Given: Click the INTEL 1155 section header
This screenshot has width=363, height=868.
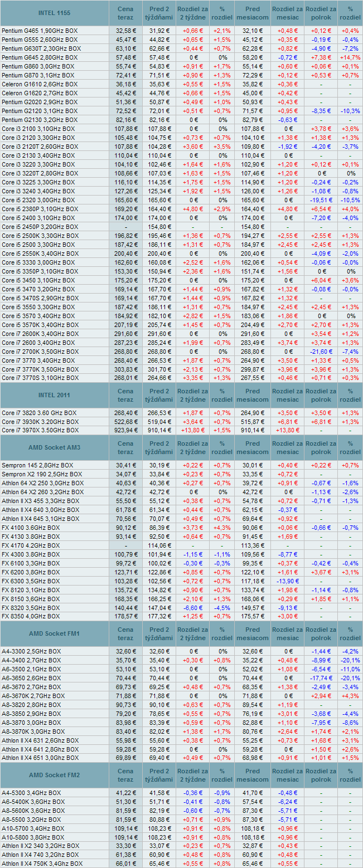Looking at the screenshot, I should pyautogui.click(x=54, y=13).
